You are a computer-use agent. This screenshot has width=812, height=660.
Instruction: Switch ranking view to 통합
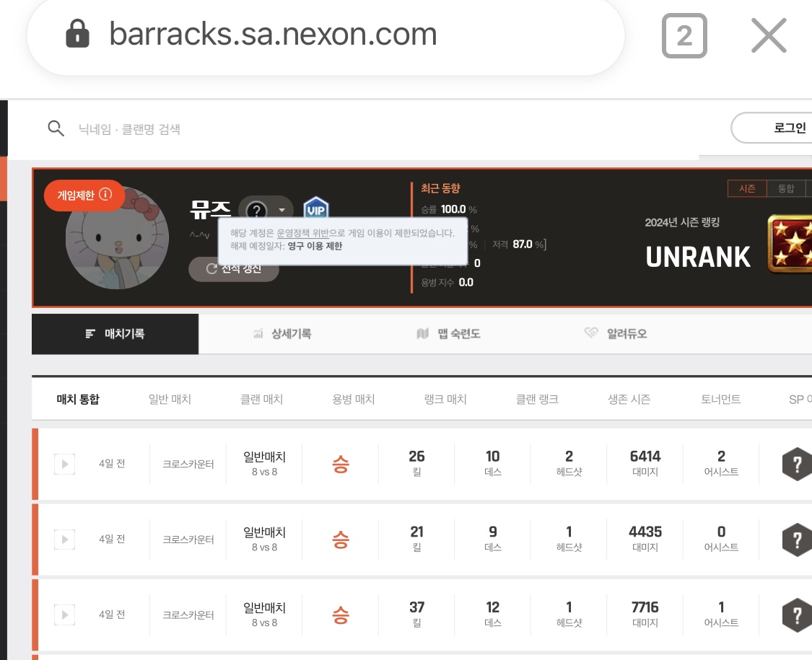pos(785,189)
